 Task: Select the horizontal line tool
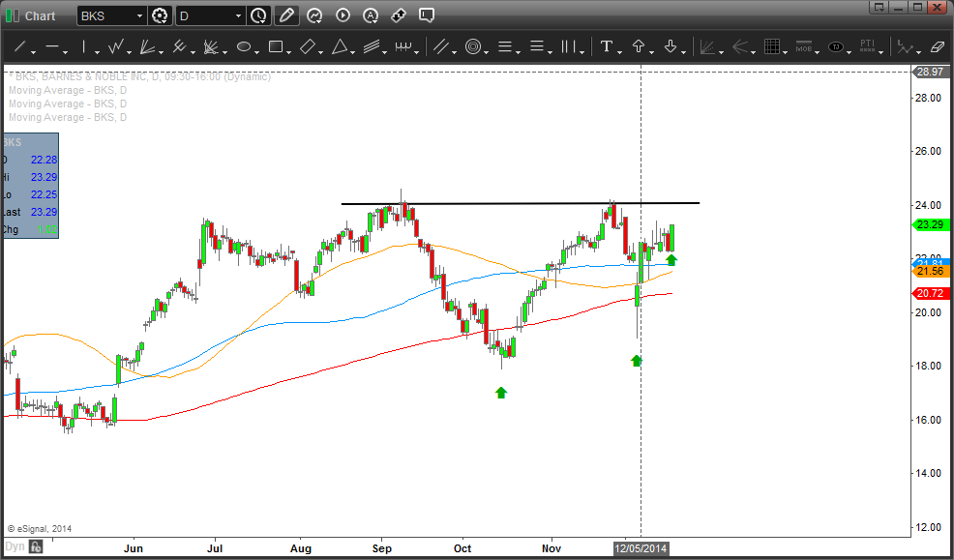52,46
